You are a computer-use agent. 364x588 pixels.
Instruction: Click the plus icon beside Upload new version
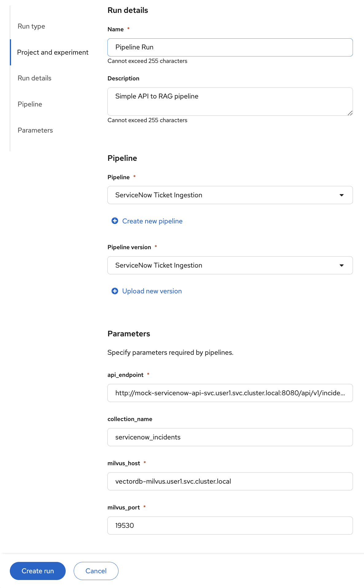(x=115, y=291)
